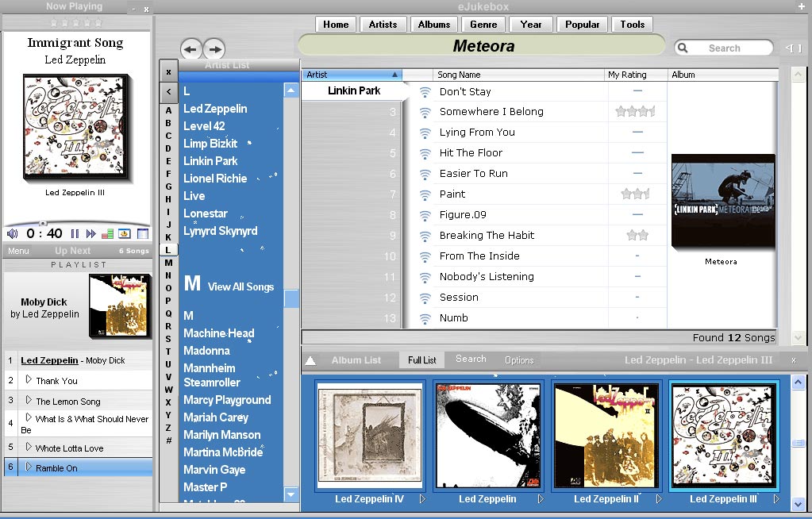Open the Tools tab
This screenshot has height=519, width=812.
coord(633,25)
